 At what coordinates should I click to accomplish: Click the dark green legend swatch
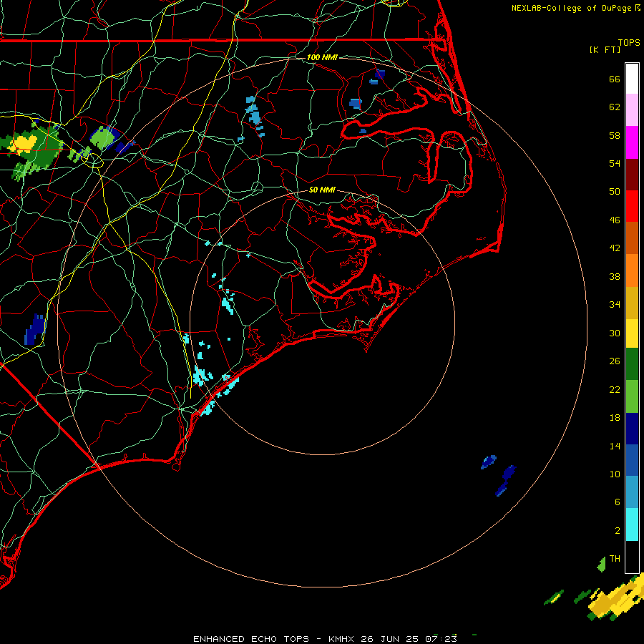click(x=632, y=364)
